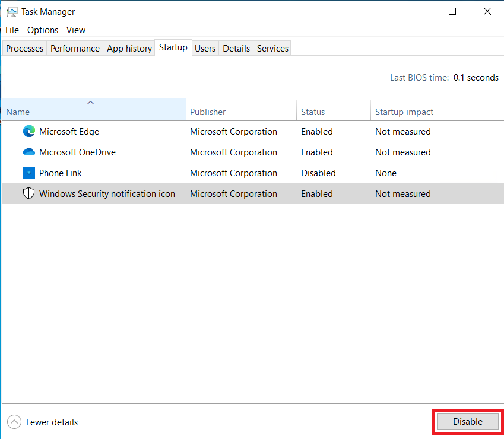Click the Phone Link blue icon

29,173
